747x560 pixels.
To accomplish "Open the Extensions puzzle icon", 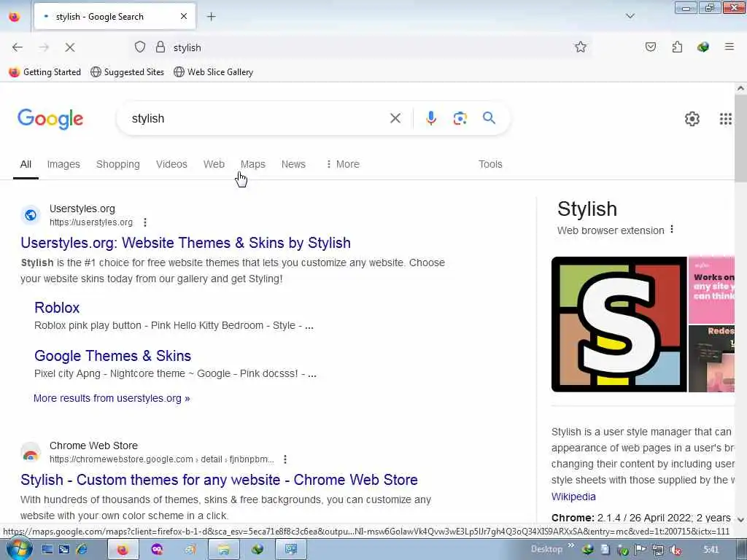I will click(x=677, y=47).
